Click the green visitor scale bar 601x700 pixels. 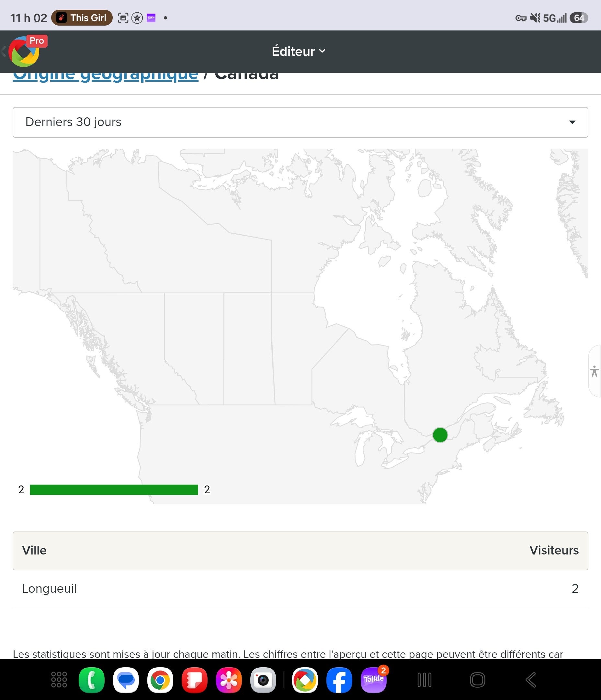tap(114, 490)
